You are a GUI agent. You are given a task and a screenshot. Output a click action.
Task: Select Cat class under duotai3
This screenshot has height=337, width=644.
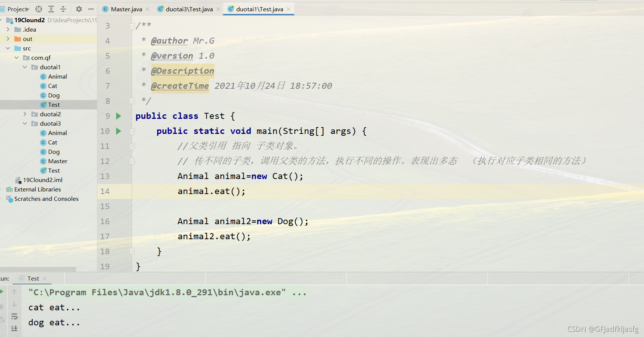(49, 142)
